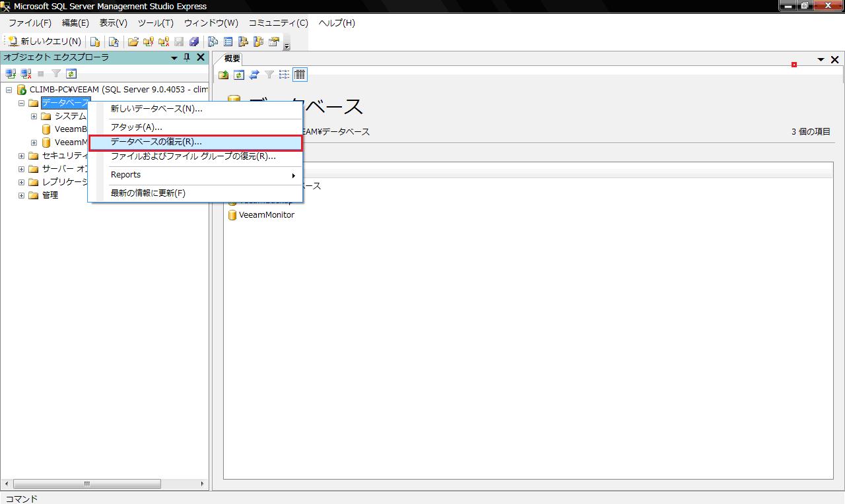Click the Object Explorer scrollbar right arrow
The height and width of the screenshot is (504, 845).
[x=203, y=484]
